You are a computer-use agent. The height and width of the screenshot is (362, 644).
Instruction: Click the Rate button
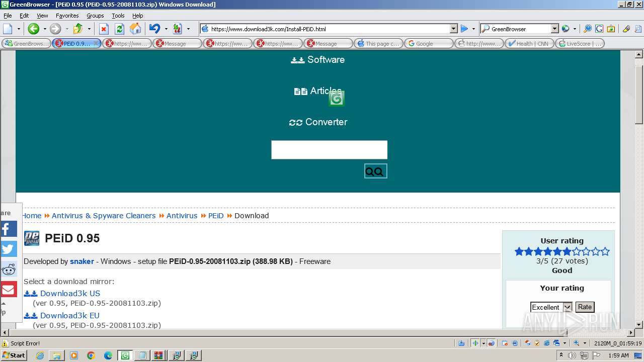(x=585, y=307)
